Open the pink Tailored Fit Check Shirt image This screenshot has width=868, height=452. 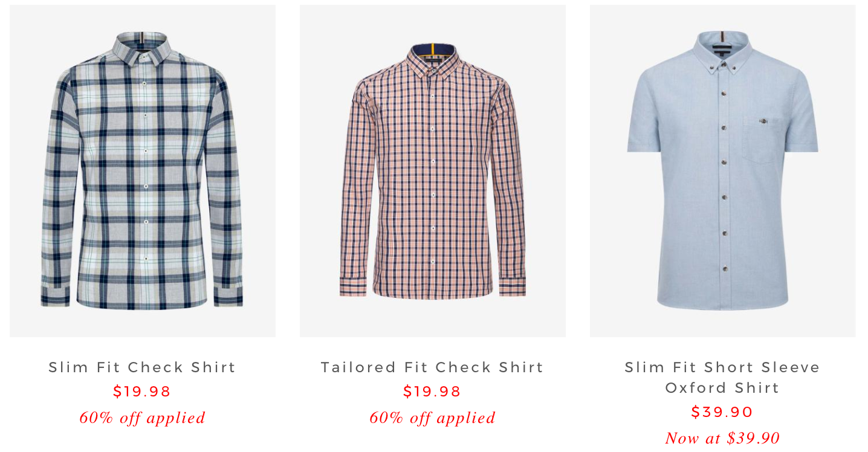(433, 171)
